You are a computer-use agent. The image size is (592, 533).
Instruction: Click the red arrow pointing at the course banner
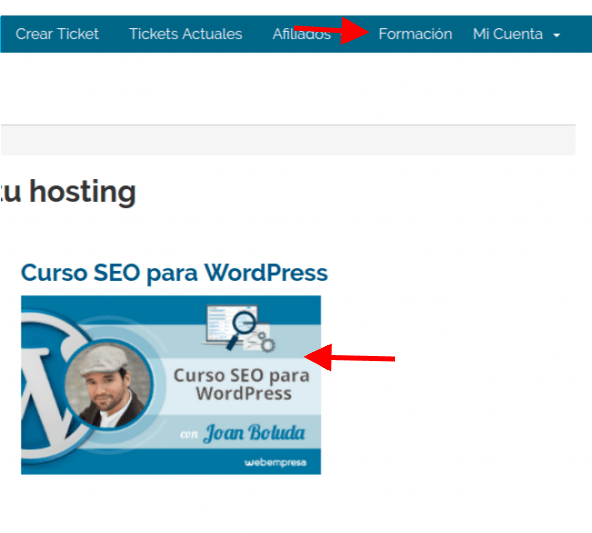click(x=349, y=357)
